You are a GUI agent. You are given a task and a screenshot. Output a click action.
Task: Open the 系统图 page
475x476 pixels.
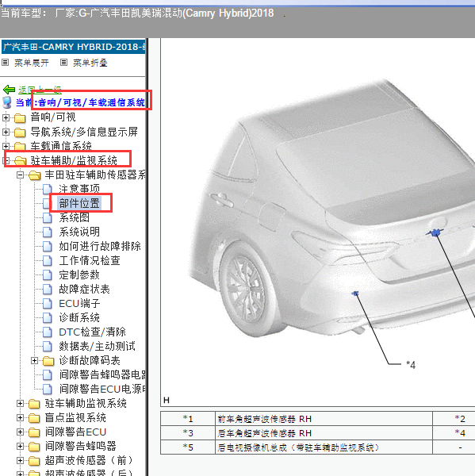click(x=74, y=217)
